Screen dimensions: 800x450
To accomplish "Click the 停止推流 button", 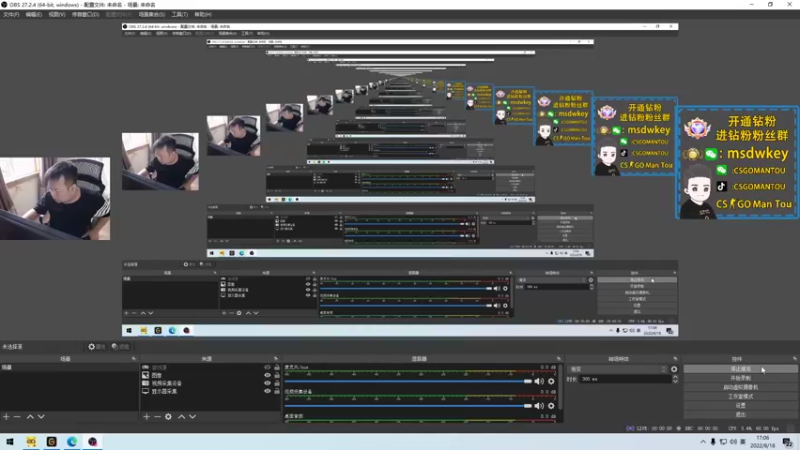I will 740,369.
